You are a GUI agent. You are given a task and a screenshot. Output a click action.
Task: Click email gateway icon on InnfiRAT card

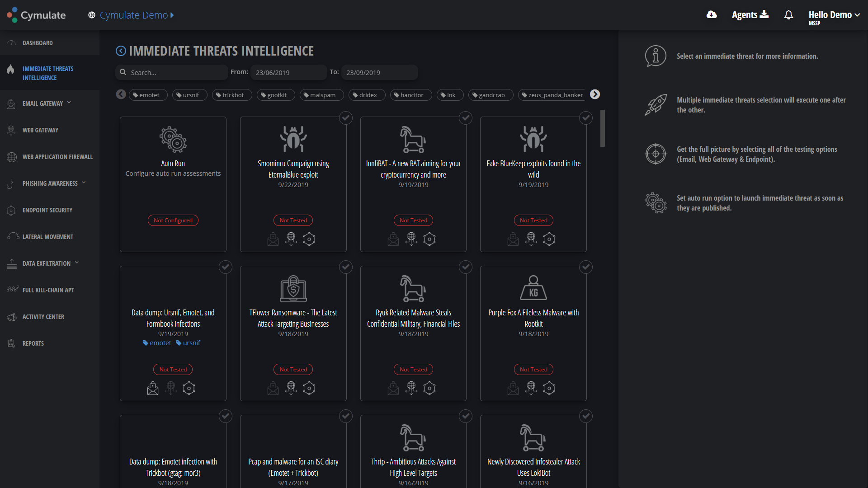393,239
